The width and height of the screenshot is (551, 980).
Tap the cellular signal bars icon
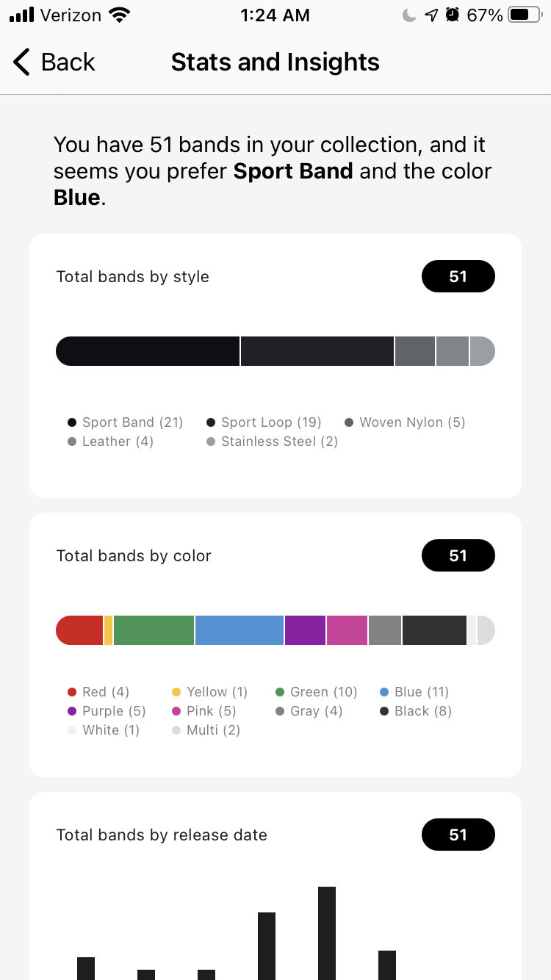[22, 15]
